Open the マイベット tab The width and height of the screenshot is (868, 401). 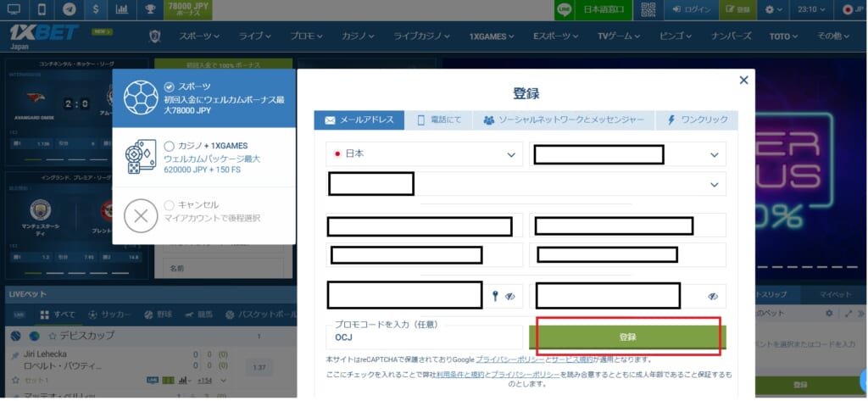(835, 294)
